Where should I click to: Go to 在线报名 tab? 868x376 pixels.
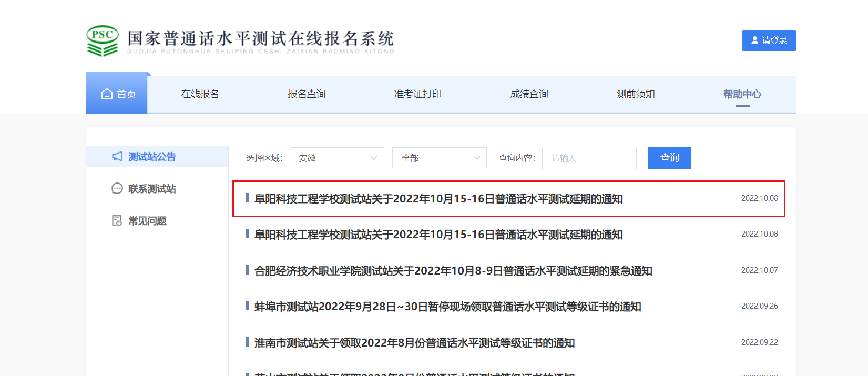point(200,94)
